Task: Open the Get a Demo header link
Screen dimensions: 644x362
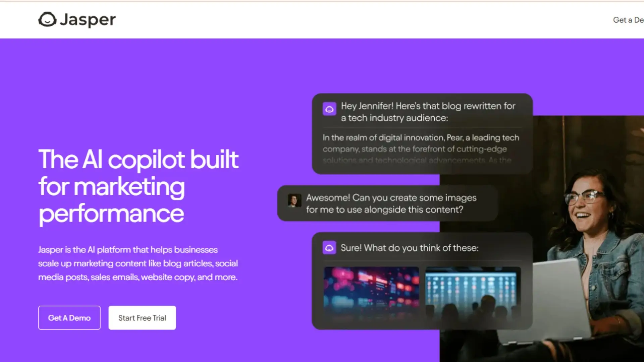Action: point(628,20)
